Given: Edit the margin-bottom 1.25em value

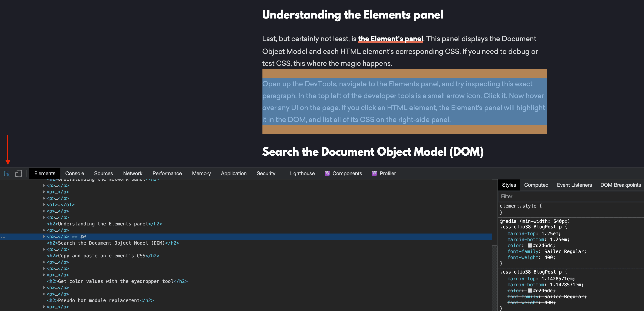Looking at the screenshot, I should 558,239.
